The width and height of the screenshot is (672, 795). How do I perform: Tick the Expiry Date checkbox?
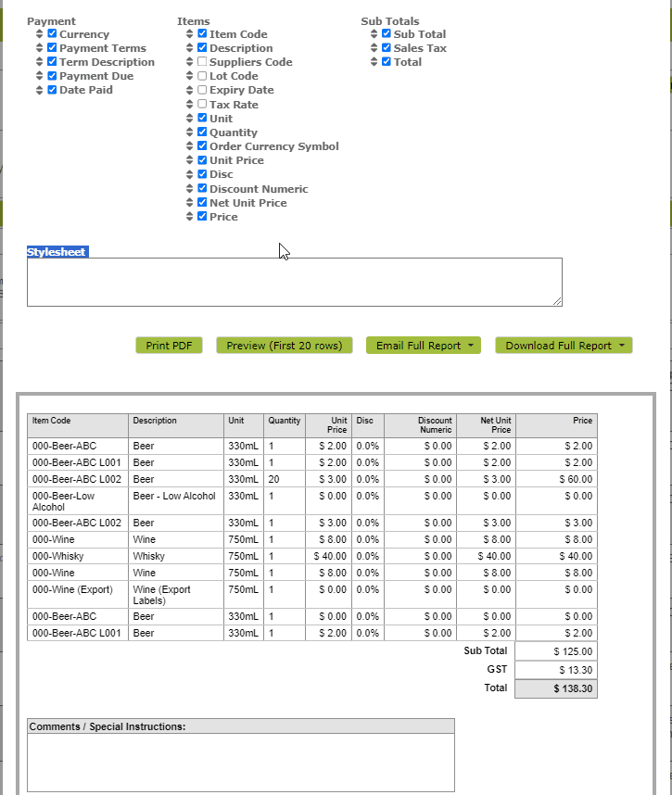click(202, 89)
